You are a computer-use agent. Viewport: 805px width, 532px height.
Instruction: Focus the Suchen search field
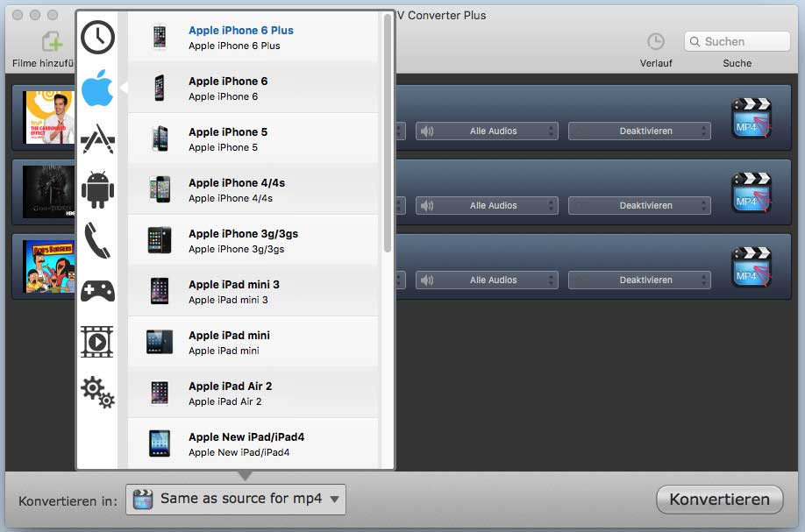pos(737,41)
